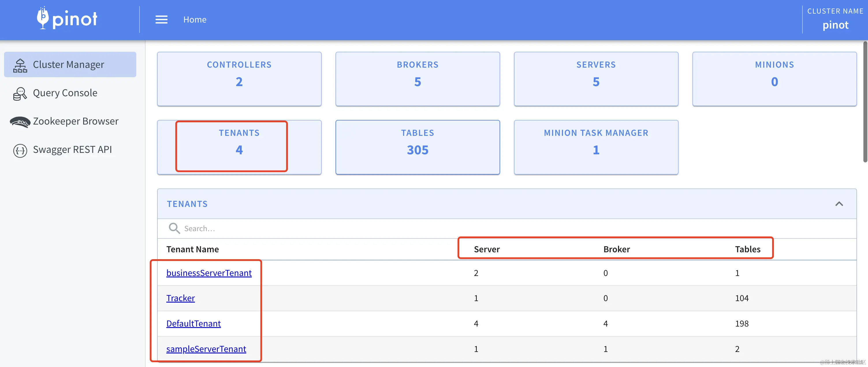The image size is (868, 367).
Task: Click the Zookeeper Browser icon
Action: click(x=20, y=122)
